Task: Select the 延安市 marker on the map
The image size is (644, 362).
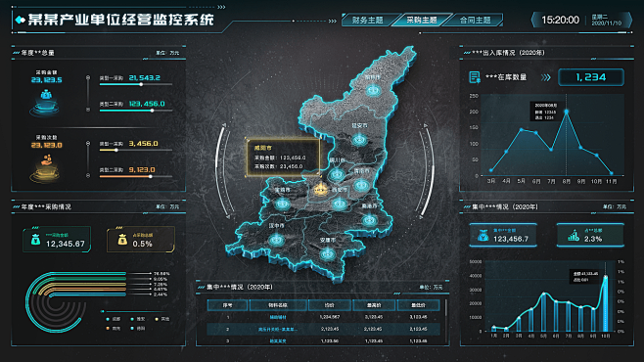Action: [359, 140]
